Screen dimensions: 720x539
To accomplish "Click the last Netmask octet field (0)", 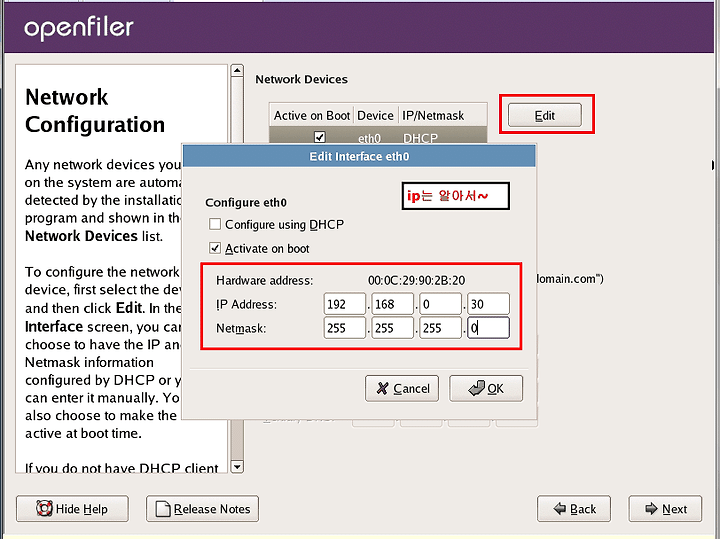I will coord(488,328).
